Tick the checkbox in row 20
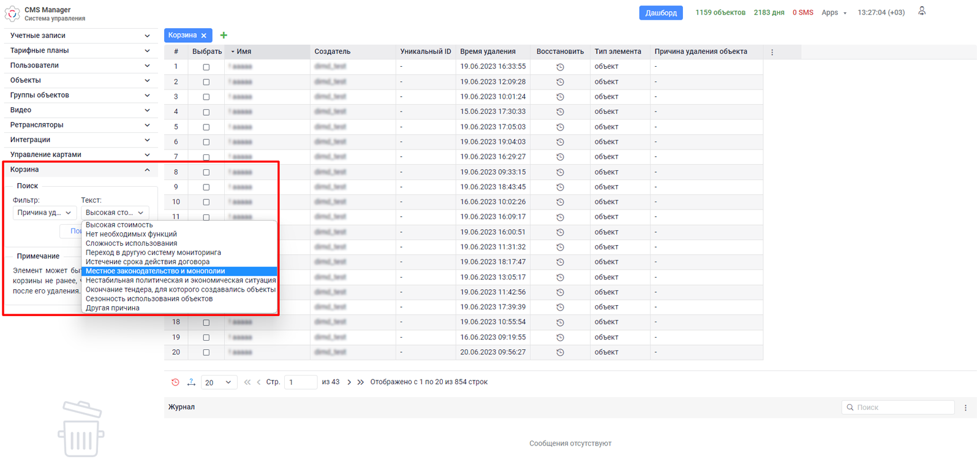 (206, 352)
